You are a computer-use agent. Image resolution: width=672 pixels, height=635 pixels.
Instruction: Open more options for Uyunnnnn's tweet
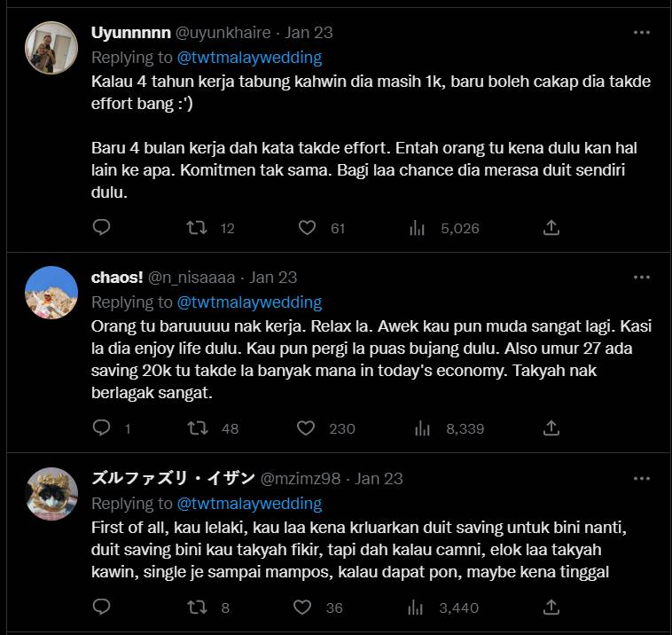(642, 33)
